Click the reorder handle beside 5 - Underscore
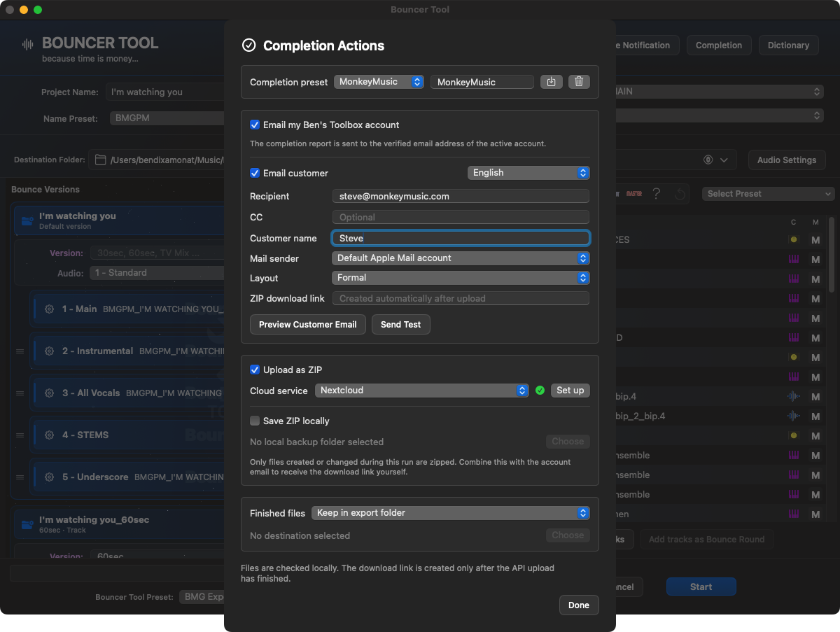Image resolution: width=840 pixels, height=632 pixels. click(x=20, y=477)
